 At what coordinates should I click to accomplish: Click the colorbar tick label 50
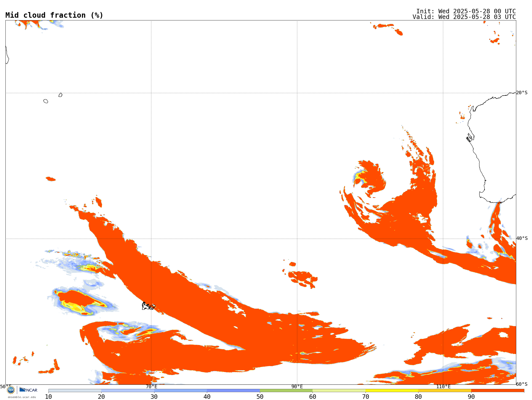tap(260, 397)
